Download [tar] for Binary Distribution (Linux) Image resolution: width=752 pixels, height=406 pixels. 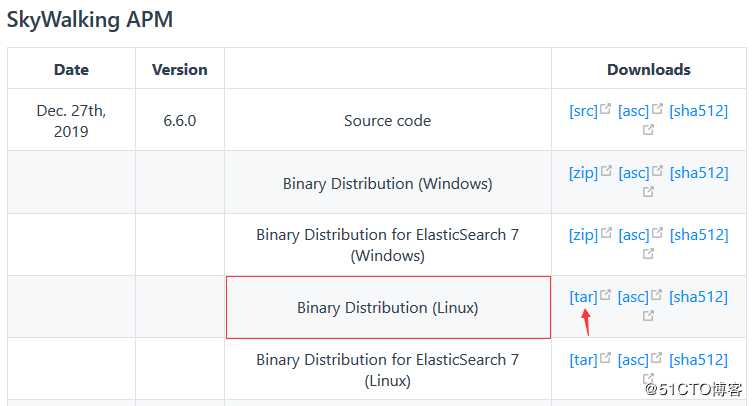coord(583,297)
